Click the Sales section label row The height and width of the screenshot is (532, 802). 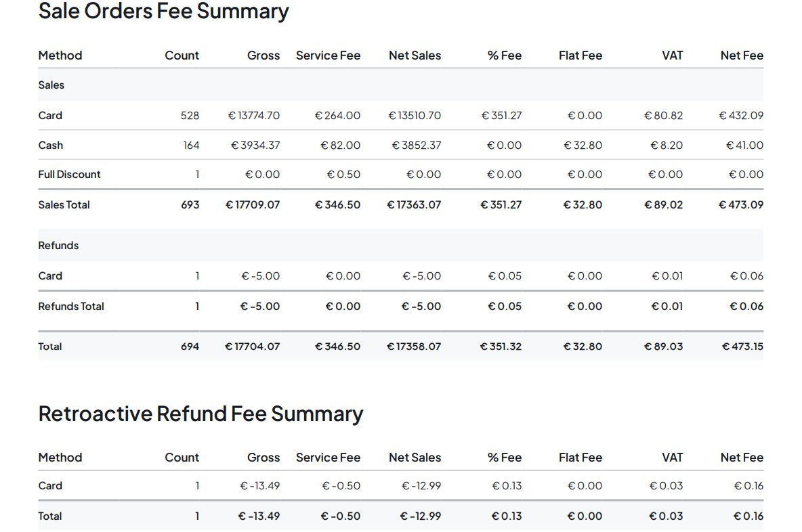[x=51, y=85]
